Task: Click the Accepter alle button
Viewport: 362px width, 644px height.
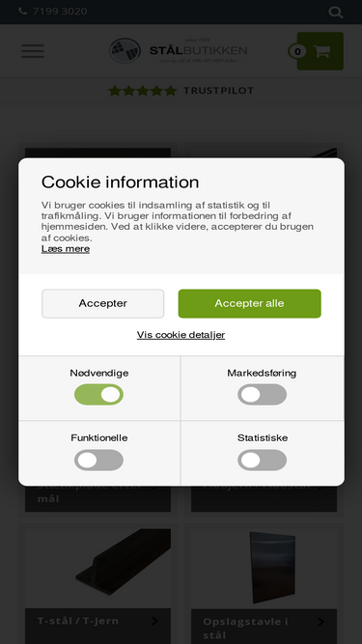Action: 250,303
